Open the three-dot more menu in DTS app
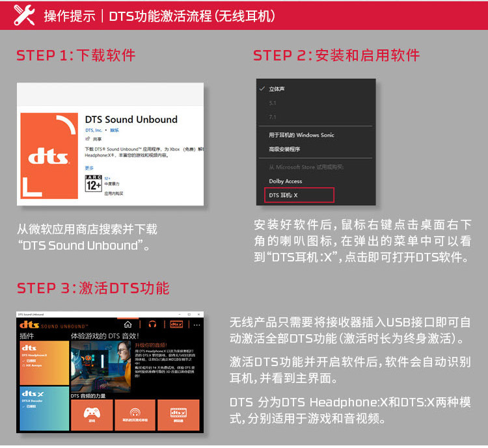Screen dimensions: 488x448 [197, 325]
